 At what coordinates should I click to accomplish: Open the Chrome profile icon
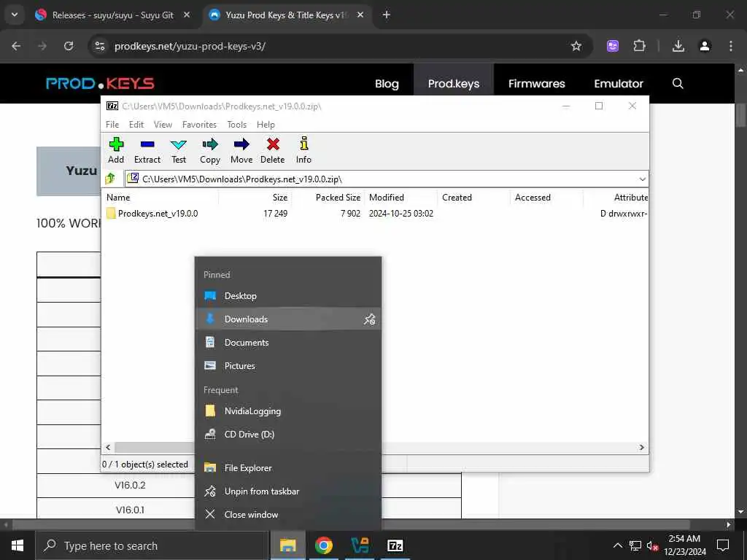pos(705,46)
